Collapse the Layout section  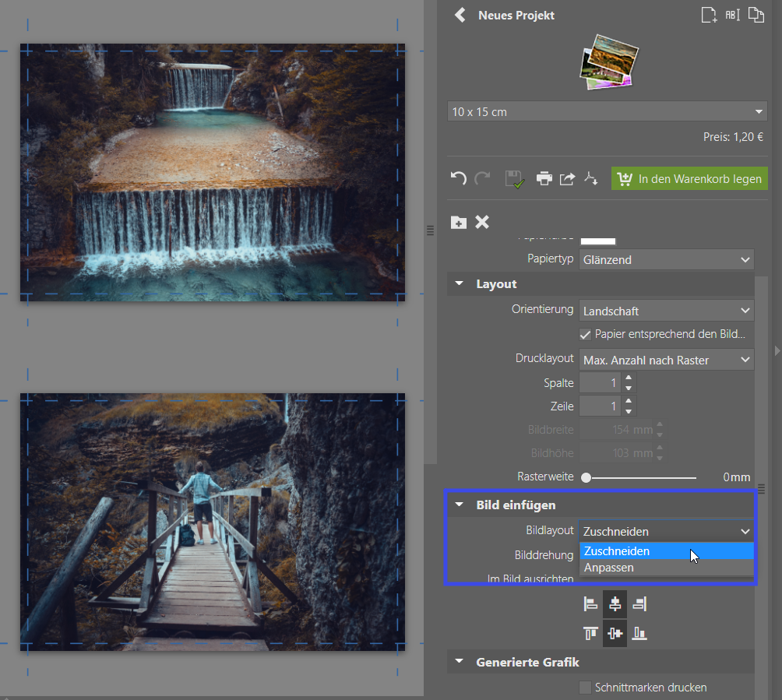[460, 284]
